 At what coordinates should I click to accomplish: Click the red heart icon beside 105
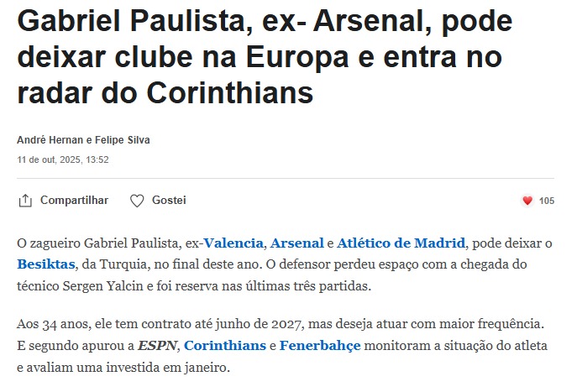[527, 201]
